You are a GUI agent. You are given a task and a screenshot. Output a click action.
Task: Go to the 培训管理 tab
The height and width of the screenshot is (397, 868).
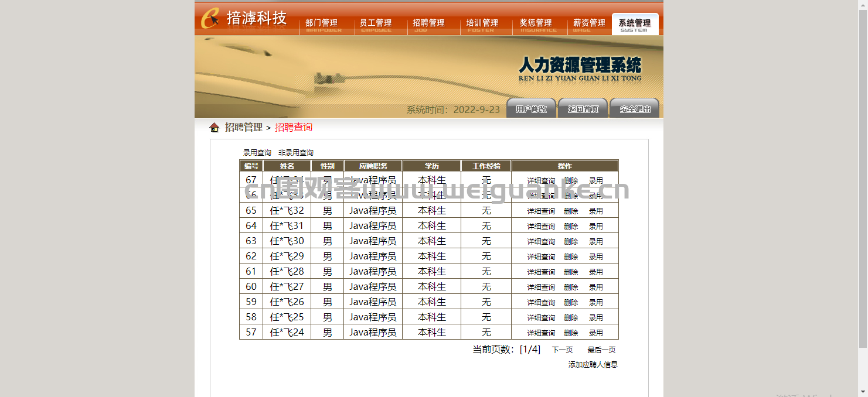tap(482, 24)
